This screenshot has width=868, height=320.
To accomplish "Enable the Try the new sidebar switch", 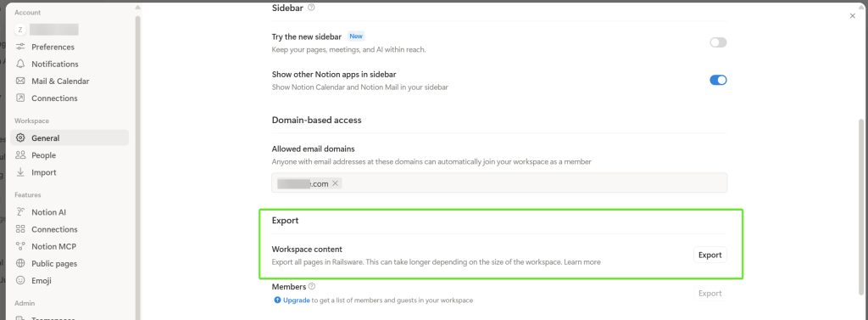I will click(718, 42).
